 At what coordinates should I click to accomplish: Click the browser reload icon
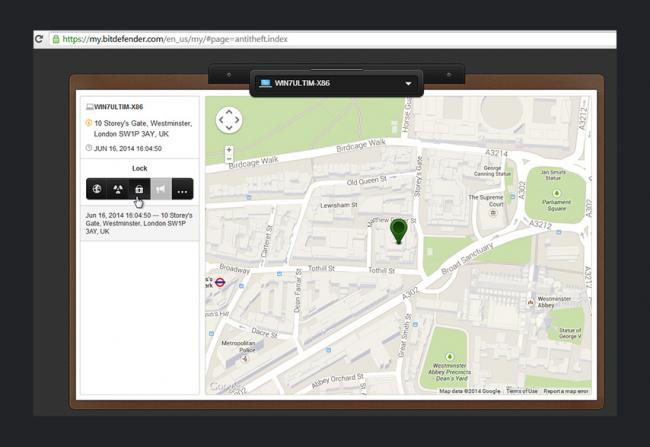[40, 39]
